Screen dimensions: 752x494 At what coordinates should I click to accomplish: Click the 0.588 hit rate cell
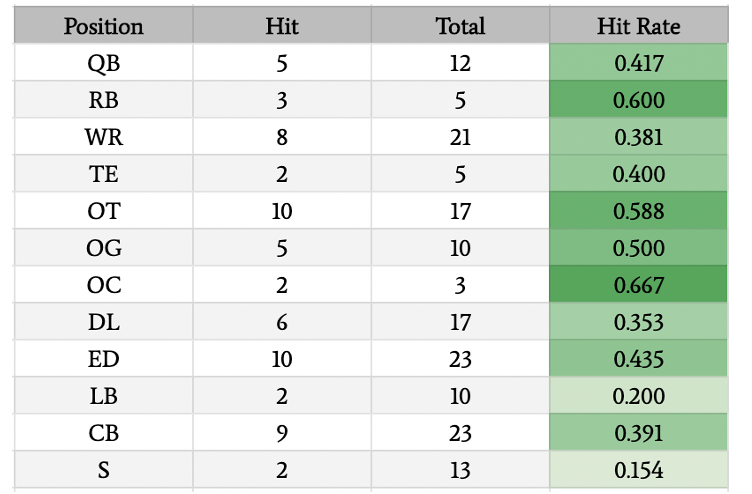pos(638,211)
